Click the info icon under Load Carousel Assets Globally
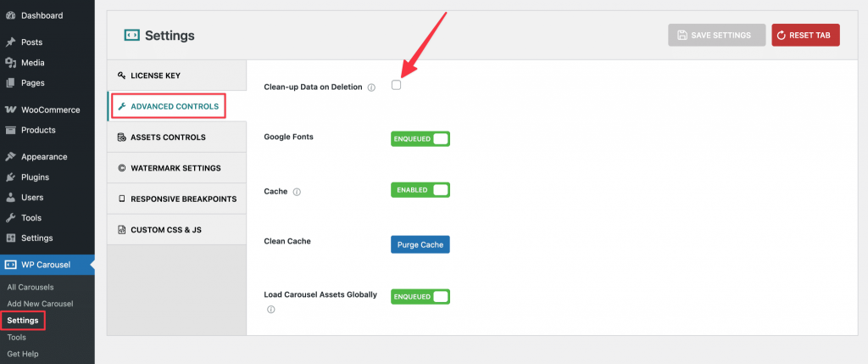This screenshot has height=364, width=868. 270,309
